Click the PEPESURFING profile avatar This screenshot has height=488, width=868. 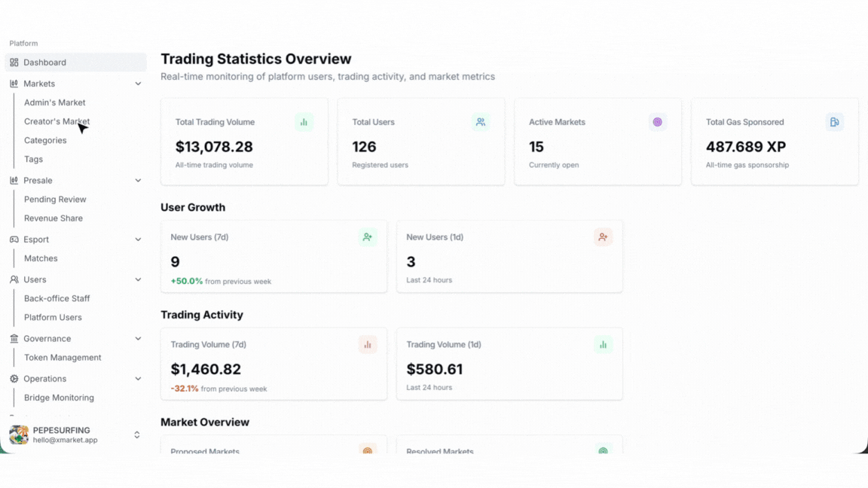point(19,435)
